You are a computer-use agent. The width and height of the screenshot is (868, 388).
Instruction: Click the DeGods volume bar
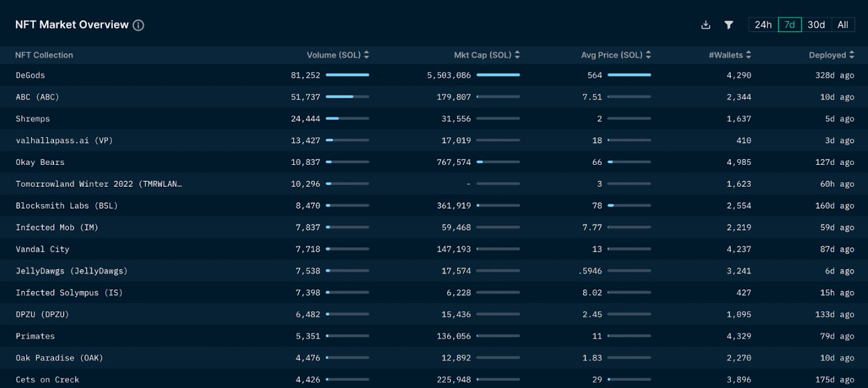347,75
